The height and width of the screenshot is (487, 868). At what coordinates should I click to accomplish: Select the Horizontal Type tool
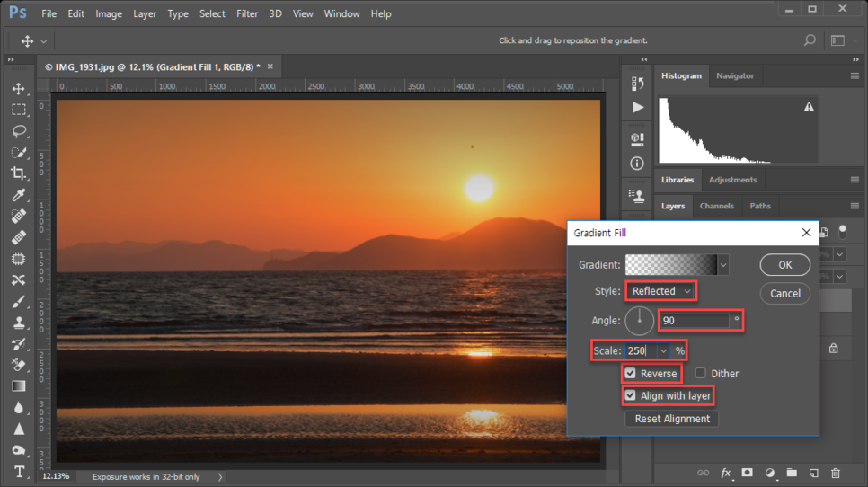pyautogui.click(x=19, y=472)
